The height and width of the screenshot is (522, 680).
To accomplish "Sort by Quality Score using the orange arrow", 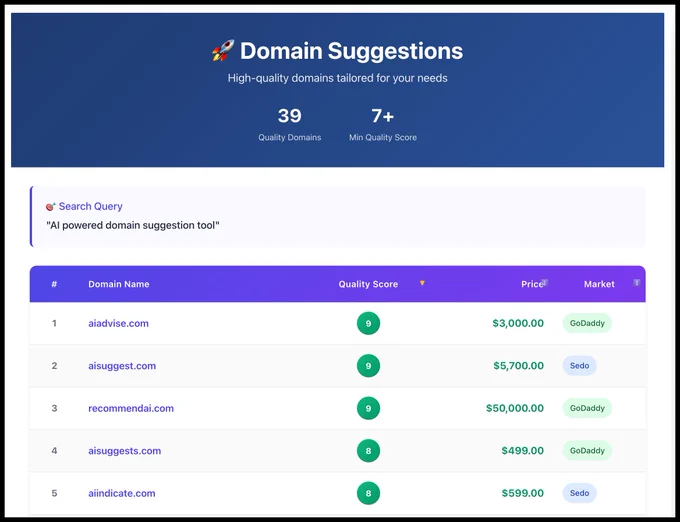I will [x=422, y=283].
